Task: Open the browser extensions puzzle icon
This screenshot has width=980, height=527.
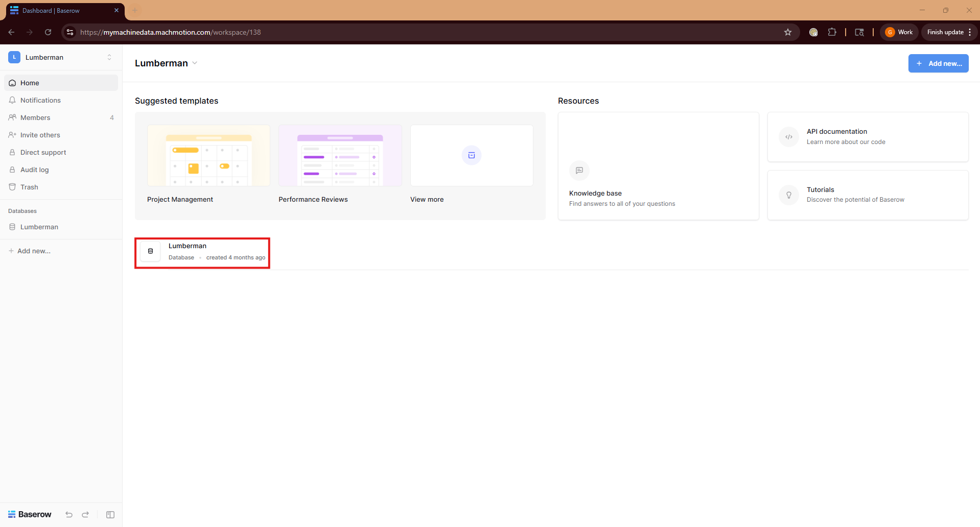Action: pos(832,32)
